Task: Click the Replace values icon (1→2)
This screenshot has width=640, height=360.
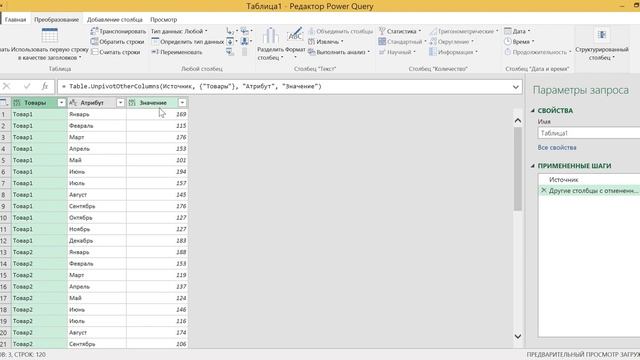Action: pyautogui.click(x=231, y=31)
